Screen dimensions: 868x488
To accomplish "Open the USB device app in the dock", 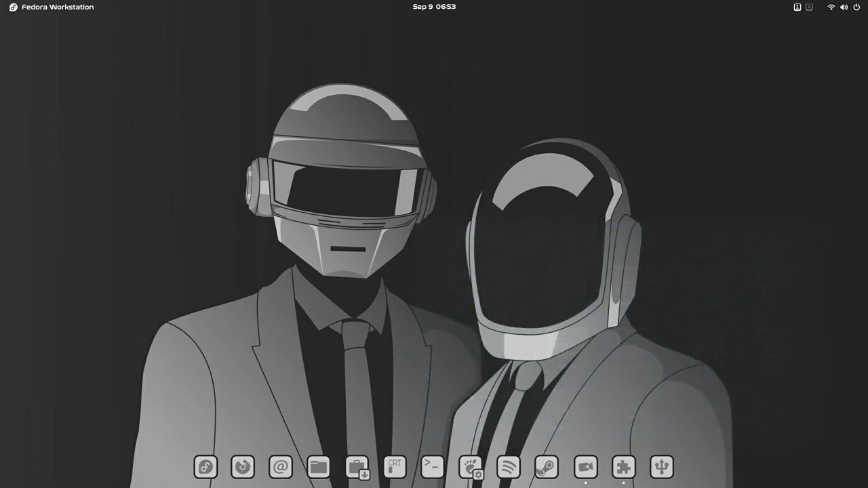I will tap(662, 467).
